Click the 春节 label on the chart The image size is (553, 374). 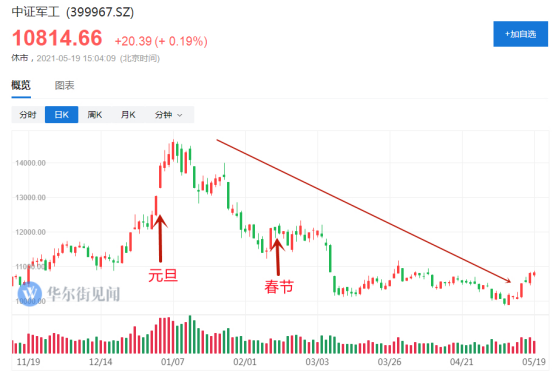click(x=279, y=286)
